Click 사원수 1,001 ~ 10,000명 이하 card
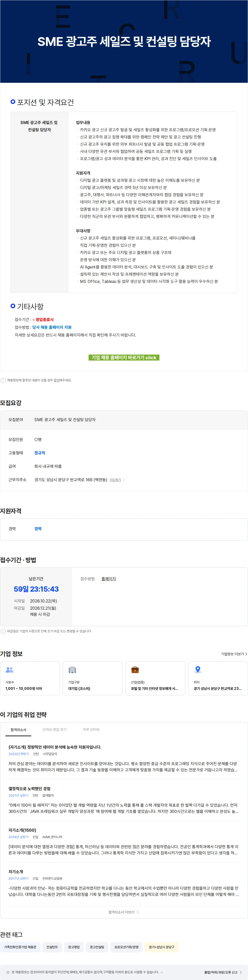Screen dimensions: 248x980 click(x=30, y=678)
